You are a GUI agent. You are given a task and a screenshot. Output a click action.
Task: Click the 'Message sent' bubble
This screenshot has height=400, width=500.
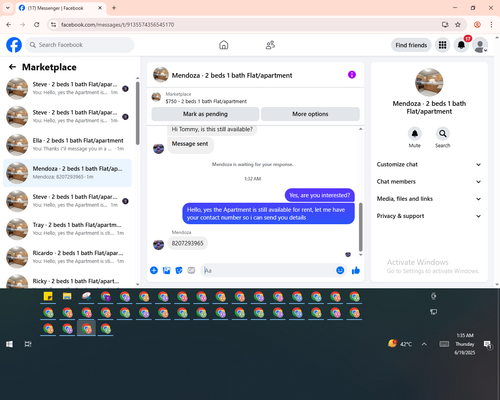190,145
